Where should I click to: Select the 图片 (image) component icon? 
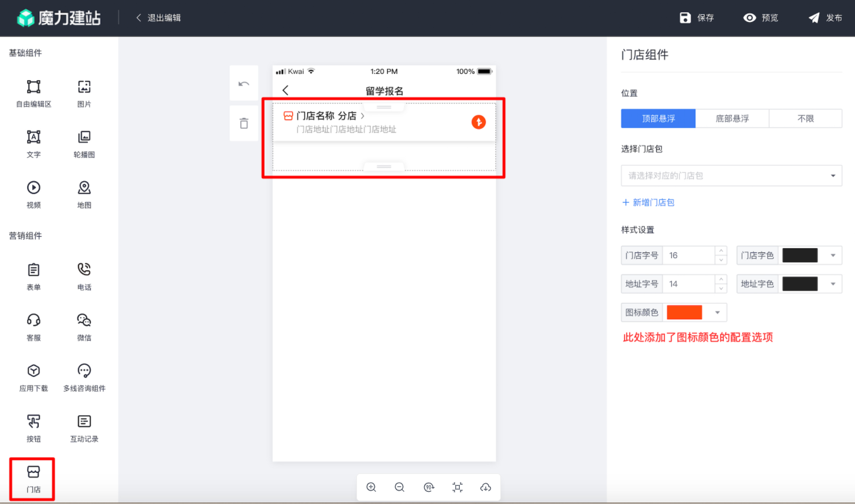pos(84,92)
